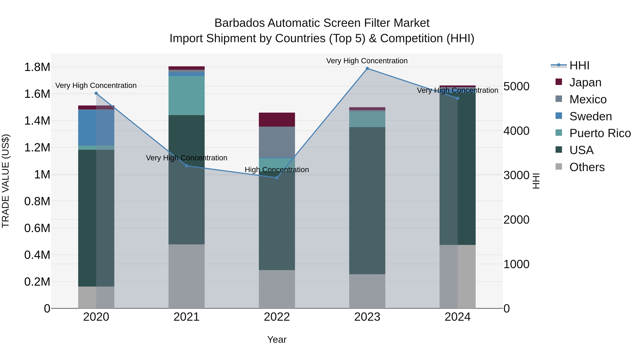Select the 2020 HHI data point

coord(96,93)
